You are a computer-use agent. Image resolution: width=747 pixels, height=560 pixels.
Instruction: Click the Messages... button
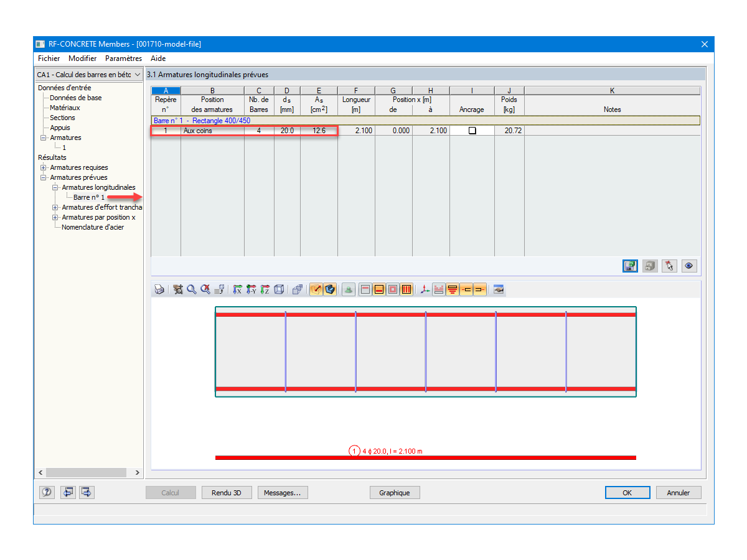283,492
